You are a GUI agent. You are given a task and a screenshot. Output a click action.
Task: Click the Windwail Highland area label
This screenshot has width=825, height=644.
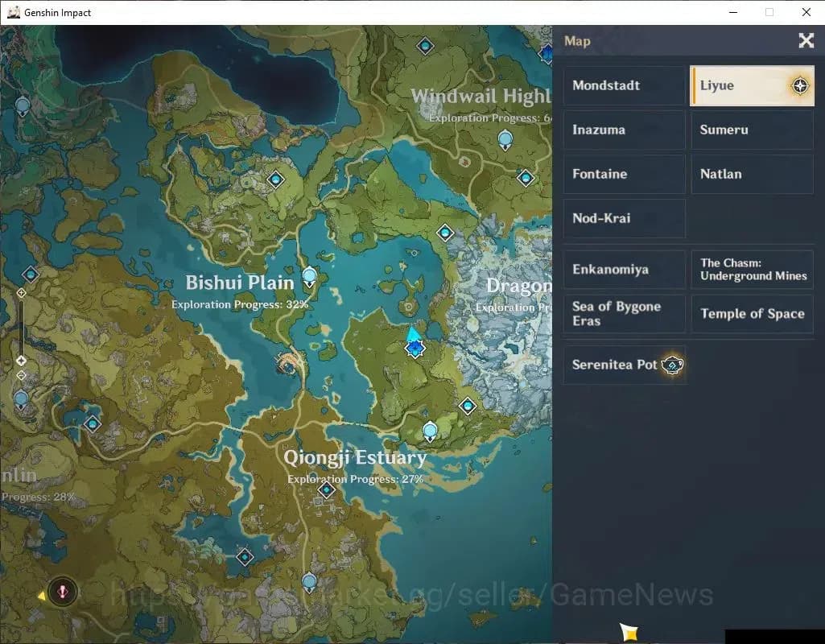(481, 97)
